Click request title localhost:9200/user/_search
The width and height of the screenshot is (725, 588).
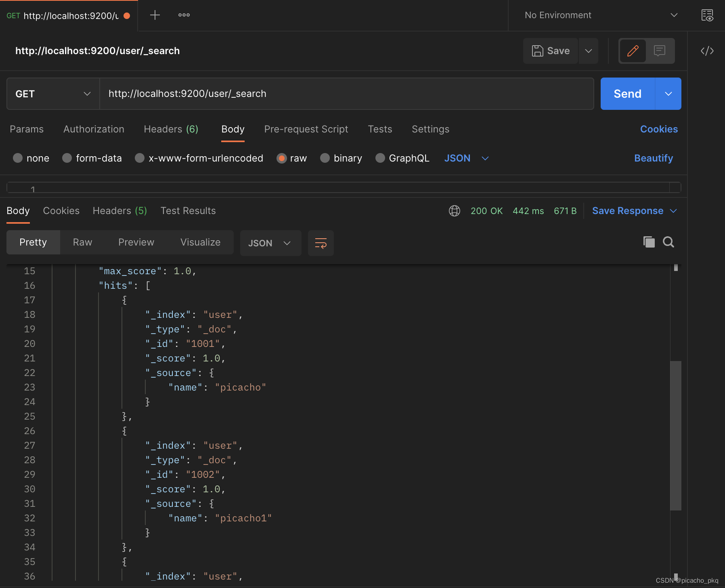point(98,51)
